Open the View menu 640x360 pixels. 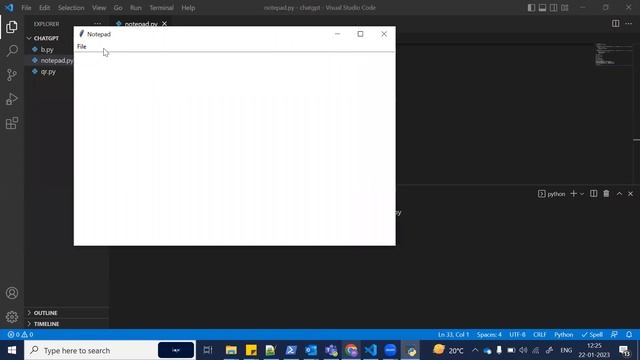click(99, 8)
